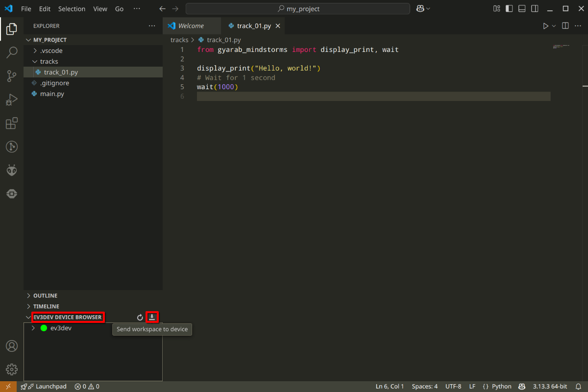Expand the OUTLINE section
The image size is (588, 392).
45,296
